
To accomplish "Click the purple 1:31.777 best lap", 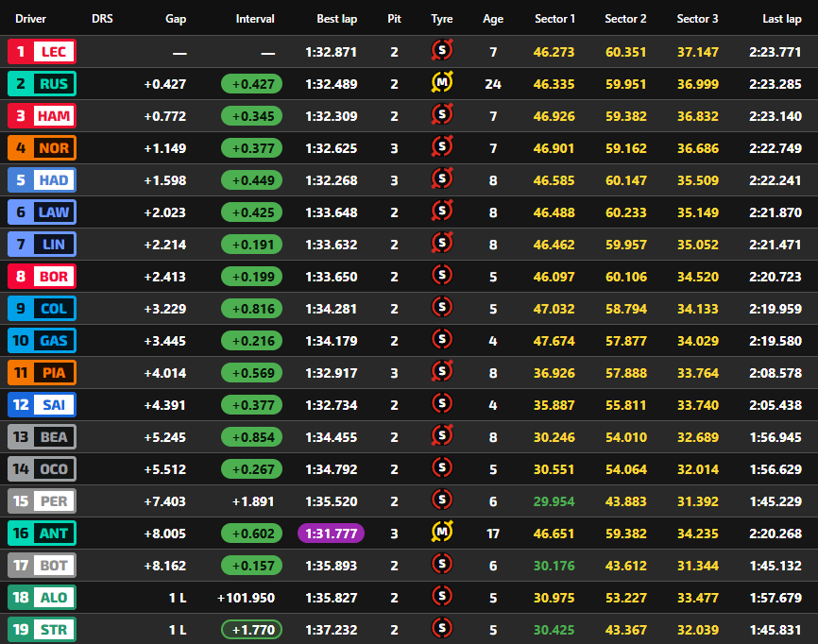I will click(x=331, y=534).
